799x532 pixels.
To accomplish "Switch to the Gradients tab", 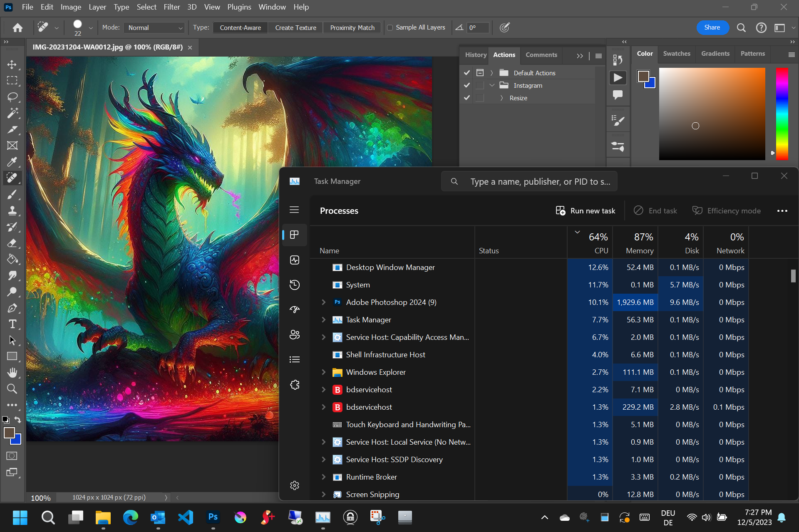I will point(715,54).
